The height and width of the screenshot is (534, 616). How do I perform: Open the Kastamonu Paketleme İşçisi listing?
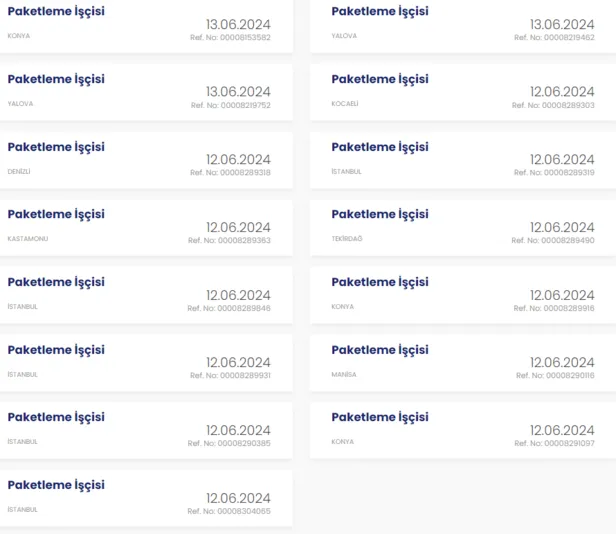pos(146,227)
